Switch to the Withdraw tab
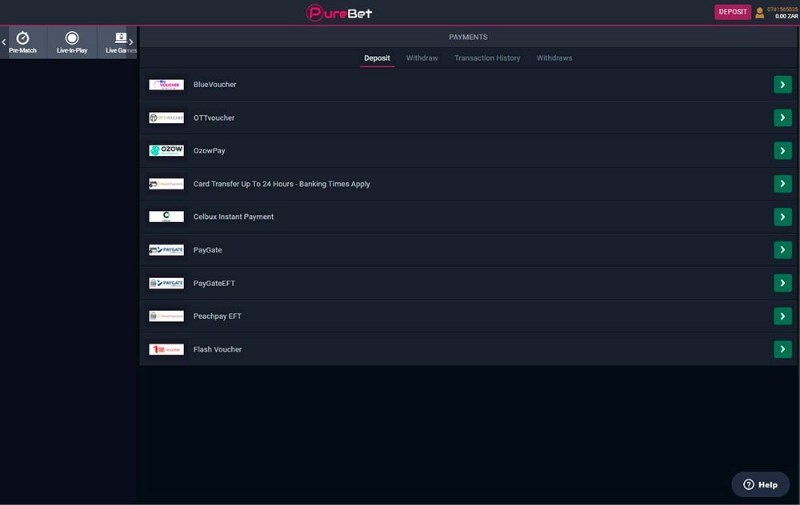This screenshot has width=800, height=505. 422,58
